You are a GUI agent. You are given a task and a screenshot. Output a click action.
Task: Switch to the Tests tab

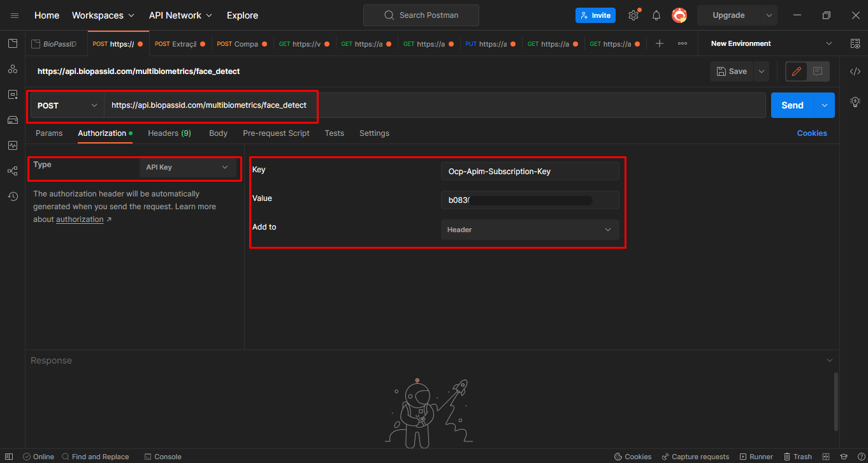(x=334, y=133)
